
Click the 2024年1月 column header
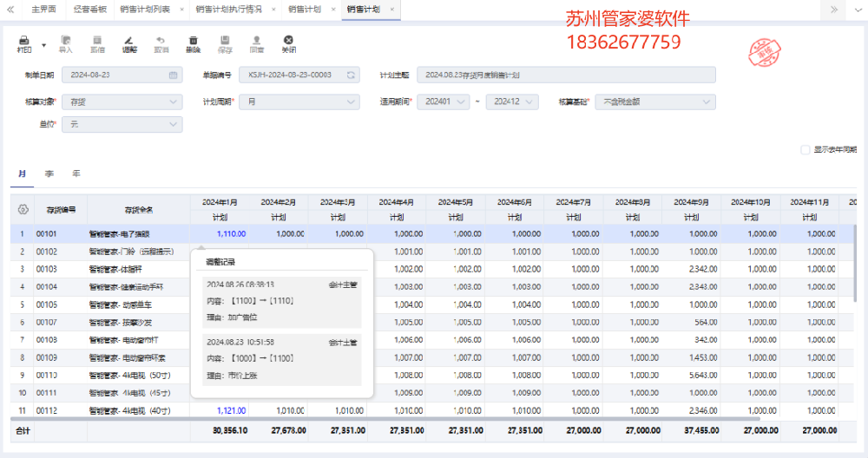click(x=220, y=202)
